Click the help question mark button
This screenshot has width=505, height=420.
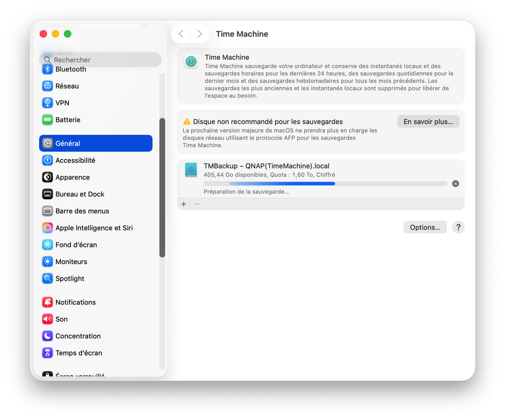(x=458, y=227)
